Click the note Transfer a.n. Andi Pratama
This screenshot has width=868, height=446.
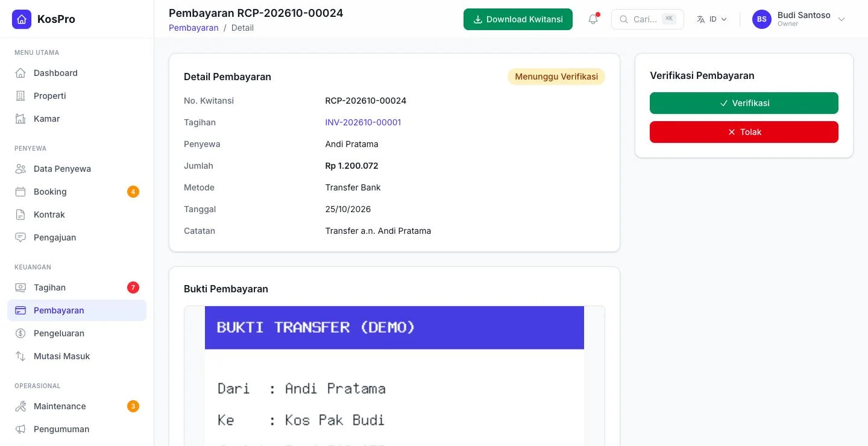click(378, 231)
